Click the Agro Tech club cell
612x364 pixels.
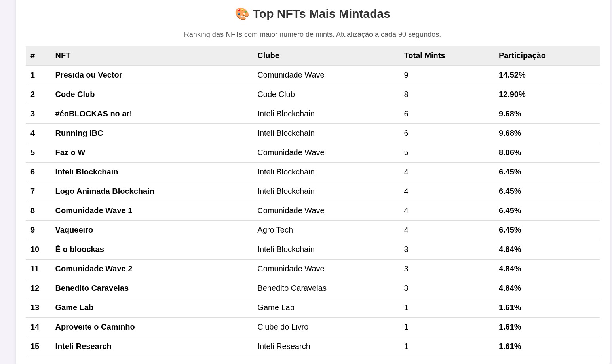tap(275, 230)
